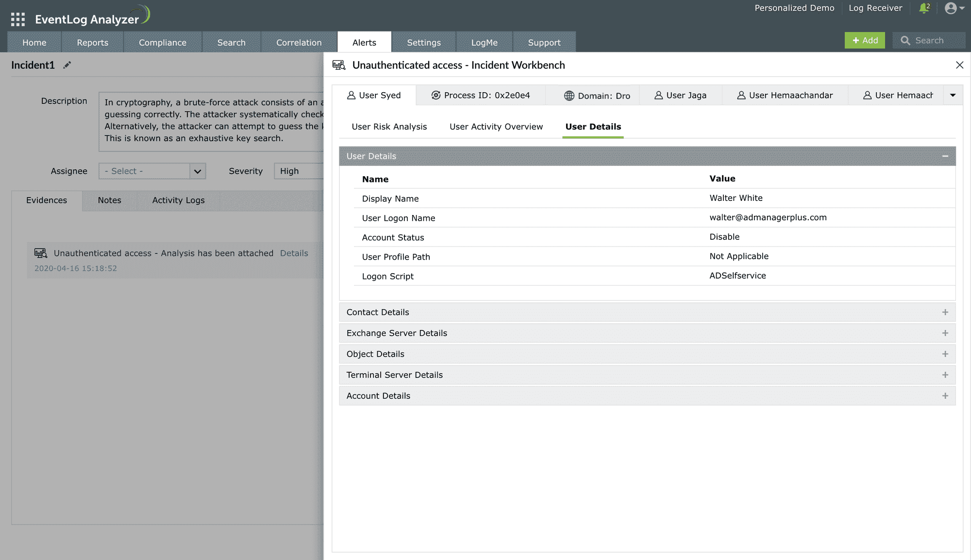Expand the Contact Details section

click(945, 313)
